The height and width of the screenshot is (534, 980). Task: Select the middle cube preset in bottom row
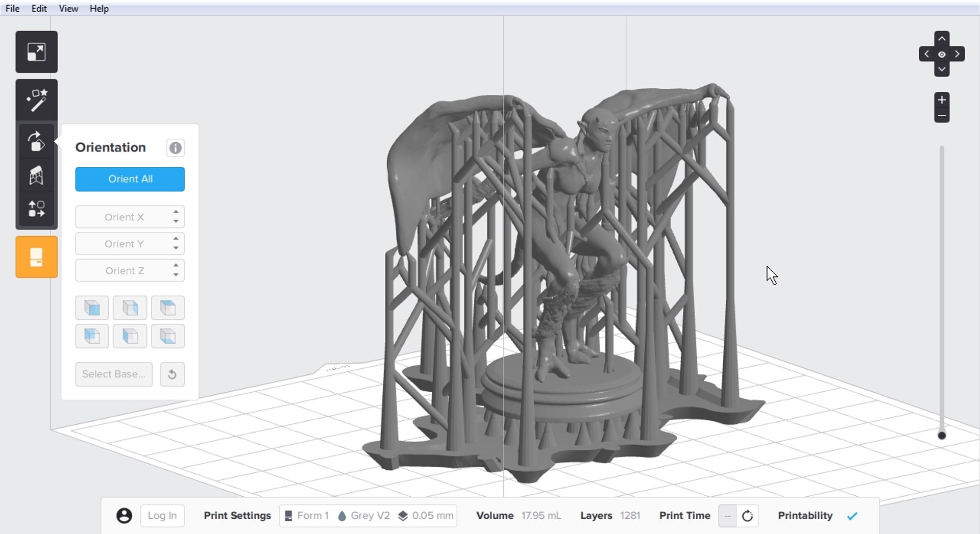click(x=130, y=336)
